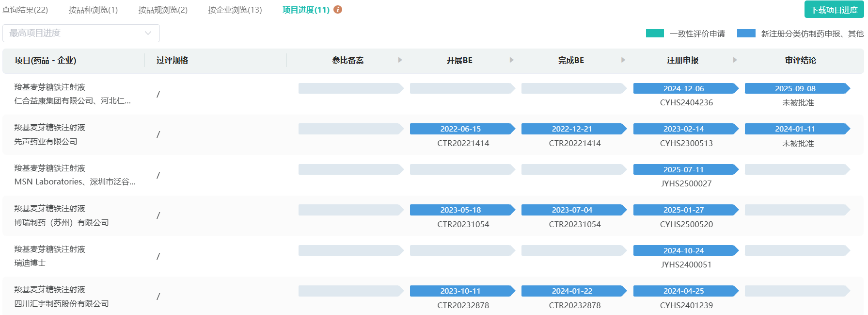Click the 下载项目进度 button
This screenshot has height=315, width=868.
834,10
